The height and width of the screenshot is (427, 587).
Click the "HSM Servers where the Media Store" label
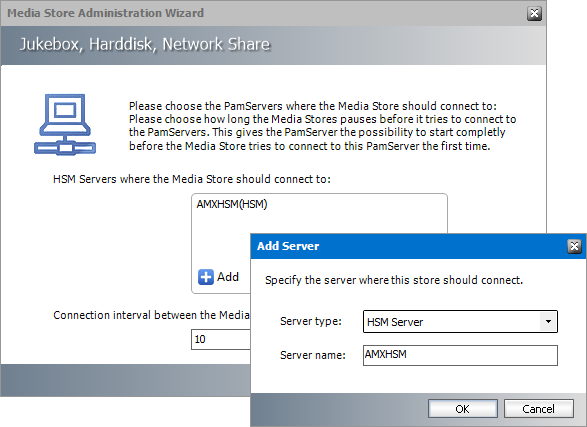point(192,179)
